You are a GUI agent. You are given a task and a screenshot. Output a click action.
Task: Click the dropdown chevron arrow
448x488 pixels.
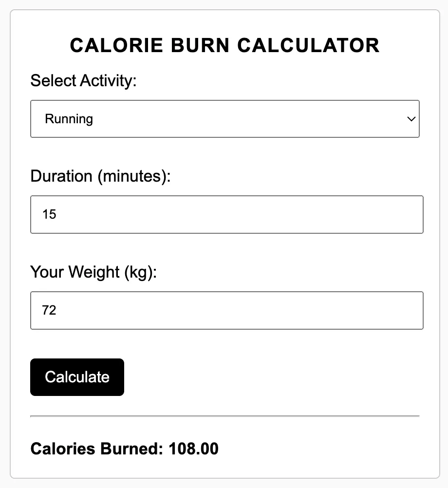click(411, 119)
